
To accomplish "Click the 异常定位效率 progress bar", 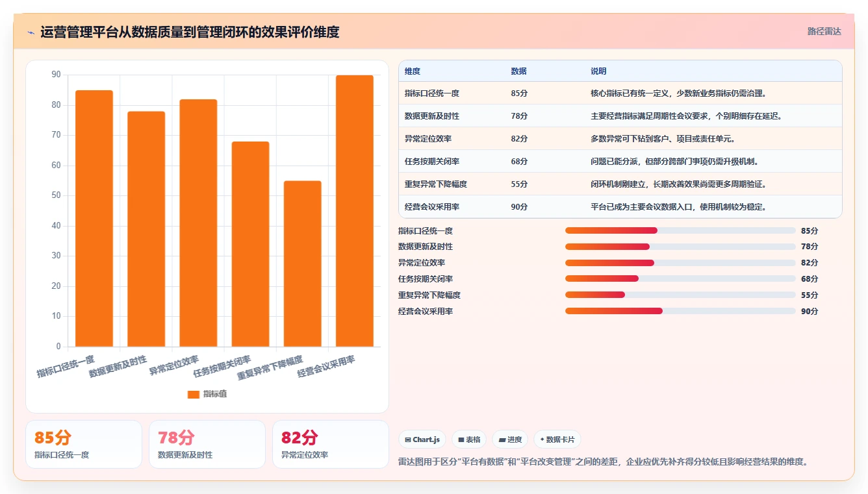I will tap(680, 263).
